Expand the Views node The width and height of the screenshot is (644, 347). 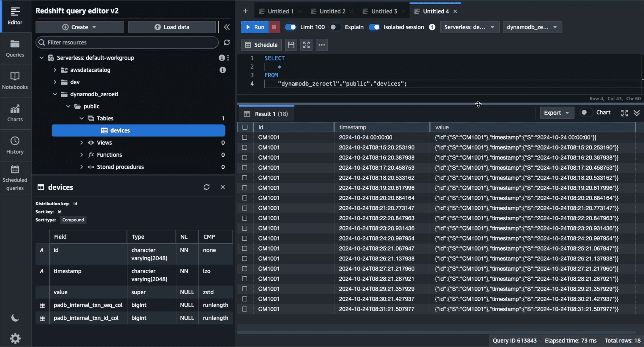tap(81, 143)
